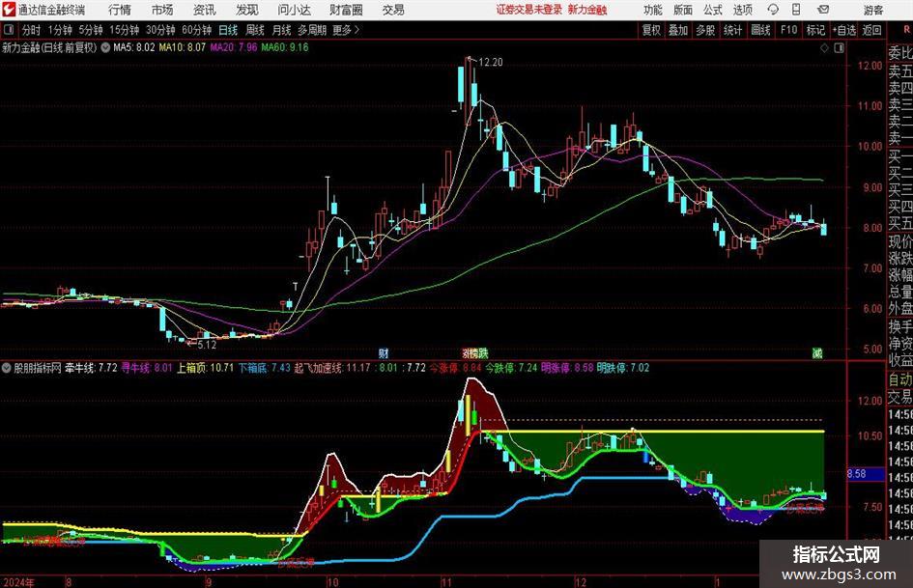Switch to 15分钟 period
Image resolution: width=913 pixels, height=588 pixels.
(x=125, y=30)
